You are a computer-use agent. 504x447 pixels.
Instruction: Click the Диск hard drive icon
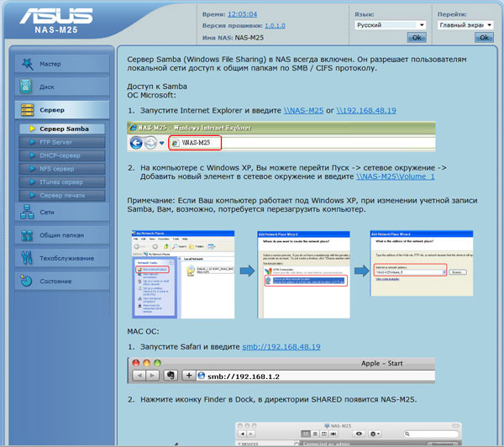click(x=26, y=87)
